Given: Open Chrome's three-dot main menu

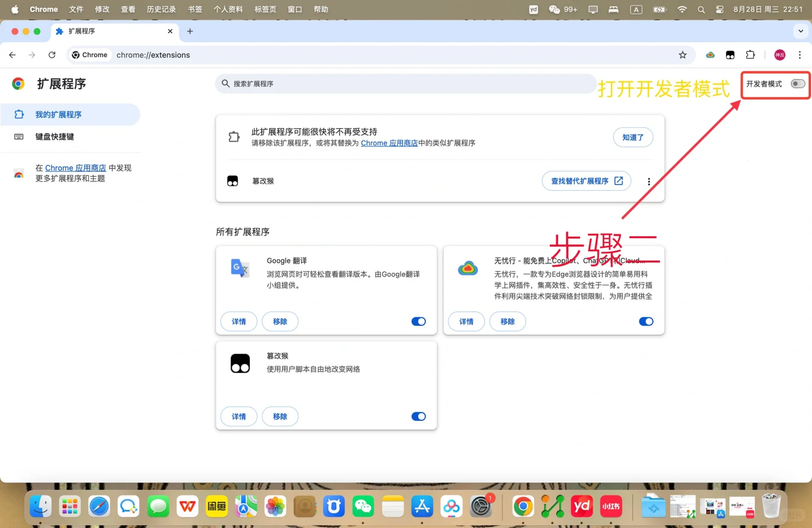Looking at the screenshot, I should point(800,55).
